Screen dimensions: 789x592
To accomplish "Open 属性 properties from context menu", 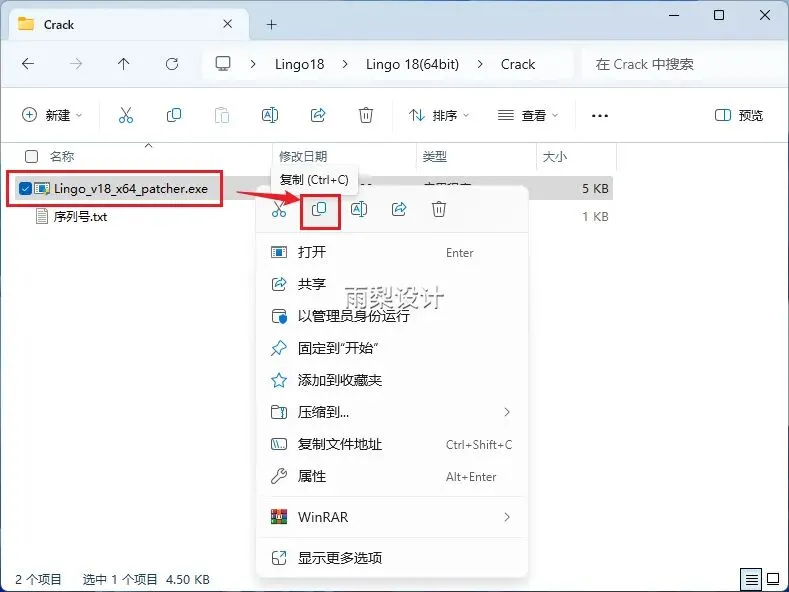I will [391, 476].
